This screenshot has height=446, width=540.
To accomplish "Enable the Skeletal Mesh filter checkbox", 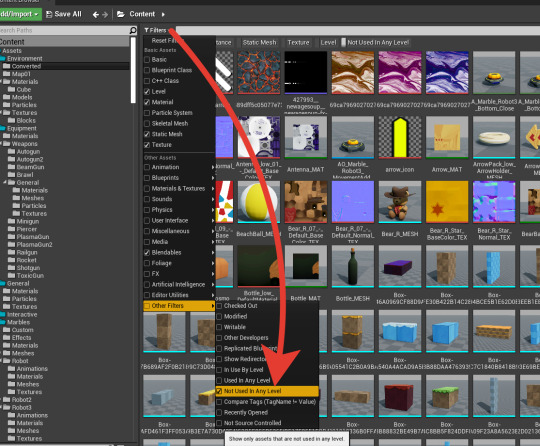I will pos(147,124).
